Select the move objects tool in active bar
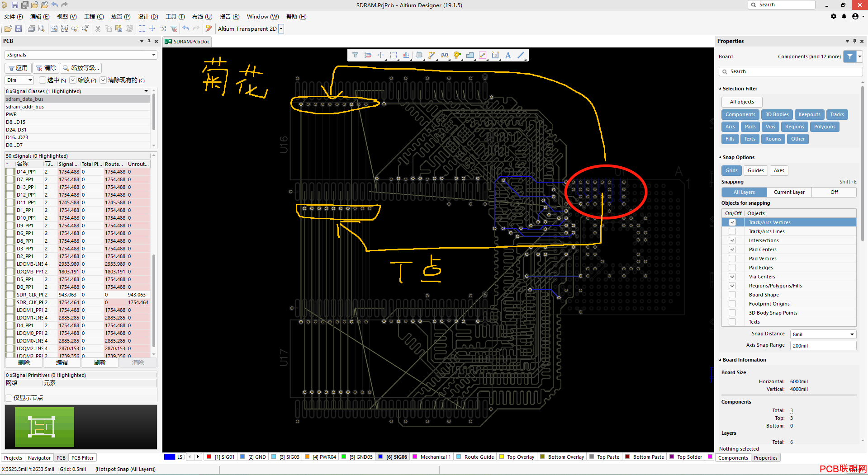 pyautogui.click(x=380, y=55)
